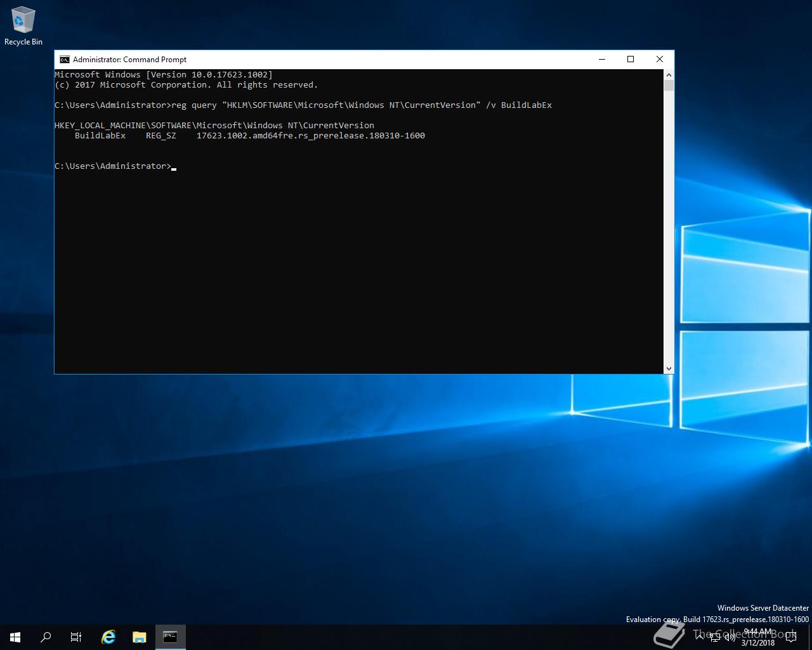Screen dimensions: 812x650
Task: Open the network status tray icon
Action: [715, 637]
